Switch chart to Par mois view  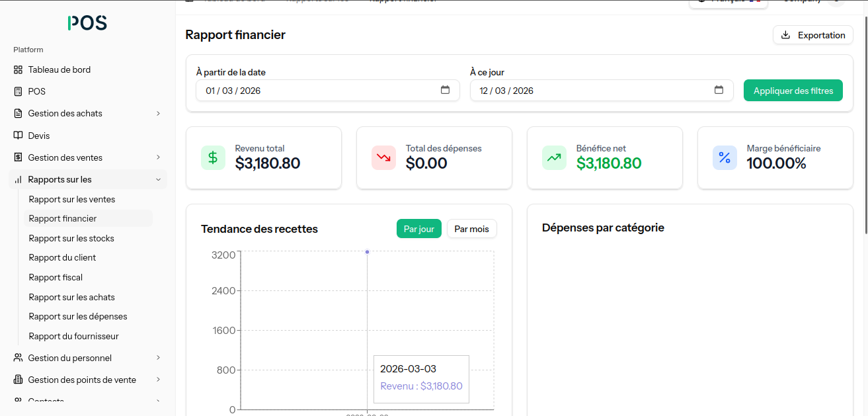(471, 229)
